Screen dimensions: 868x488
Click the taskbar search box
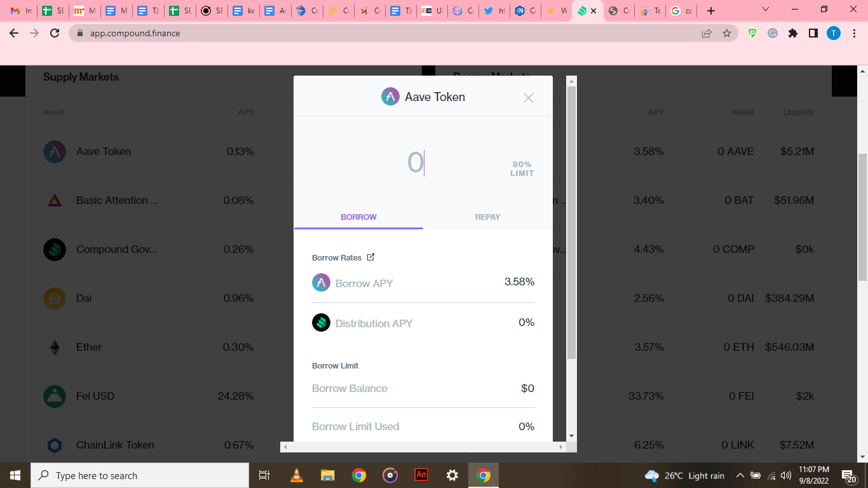(x=140, y=475)
